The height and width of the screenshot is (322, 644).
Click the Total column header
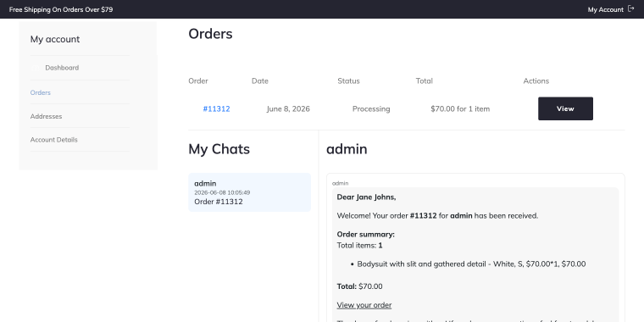click(424, 80)
